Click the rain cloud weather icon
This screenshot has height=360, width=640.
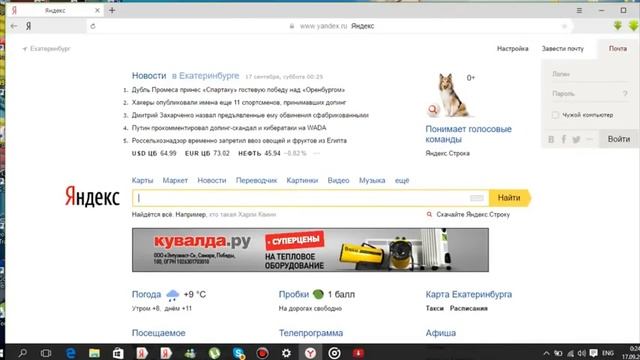(173, 295)
